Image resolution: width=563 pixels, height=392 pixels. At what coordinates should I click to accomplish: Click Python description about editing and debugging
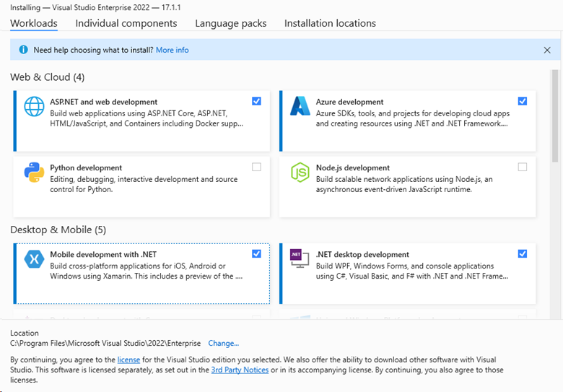tap(144, 184)
